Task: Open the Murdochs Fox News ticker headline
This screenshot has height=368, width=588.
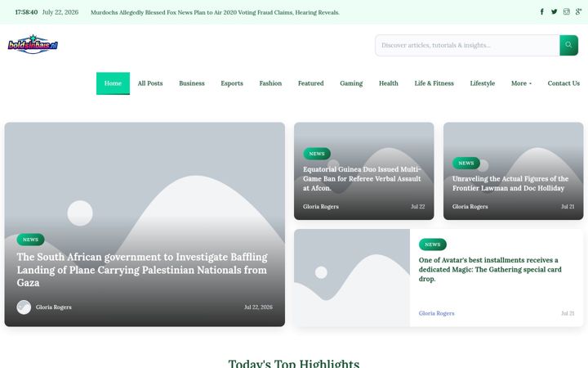Action: point(215,12)
